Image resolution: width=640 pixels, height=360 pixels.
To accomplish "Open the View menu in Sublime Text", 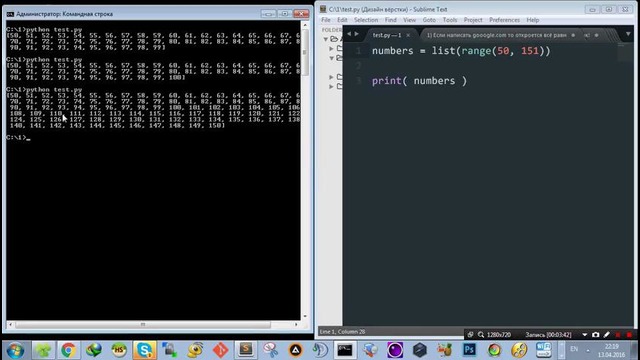I will 409,20.
